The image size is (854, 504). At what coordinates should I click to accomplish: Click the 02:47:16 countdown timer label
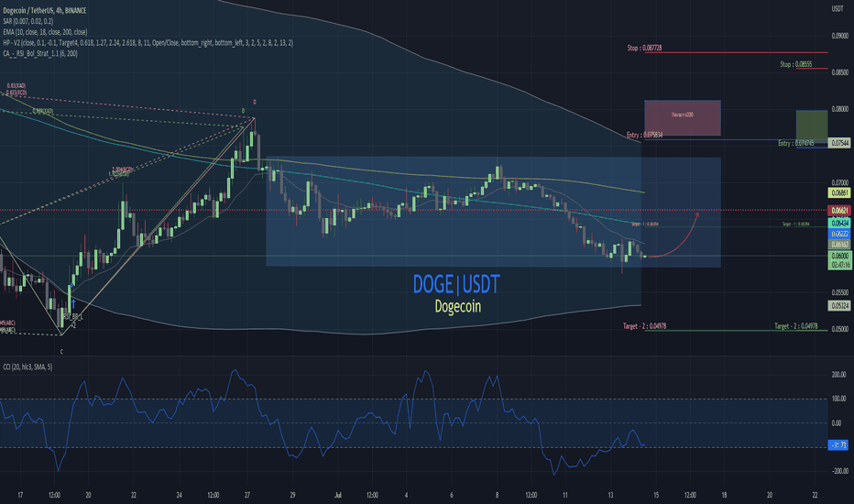[839, 265]
